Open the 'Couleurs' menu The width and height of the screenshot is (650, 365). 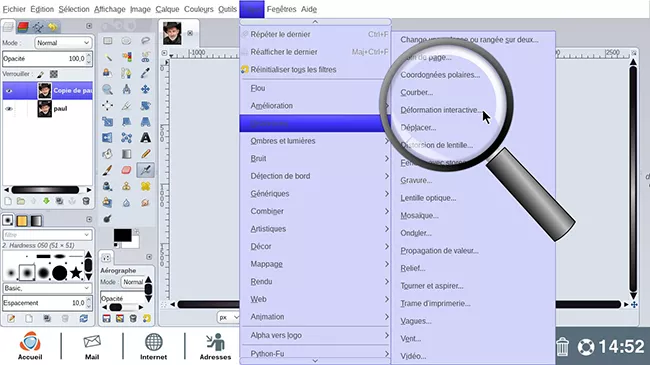tap(199, 9)
